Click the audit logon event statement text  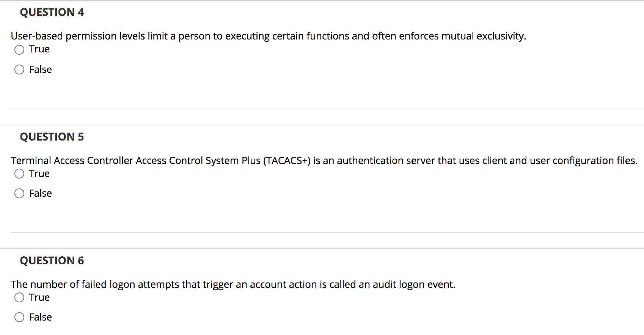pos(232,284)
